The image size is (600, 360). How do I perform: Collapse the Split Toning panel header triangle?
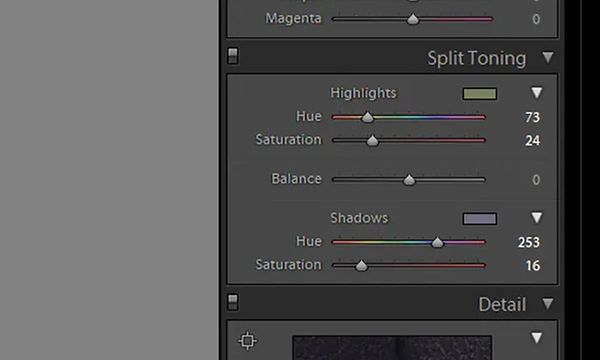[548, 58]
